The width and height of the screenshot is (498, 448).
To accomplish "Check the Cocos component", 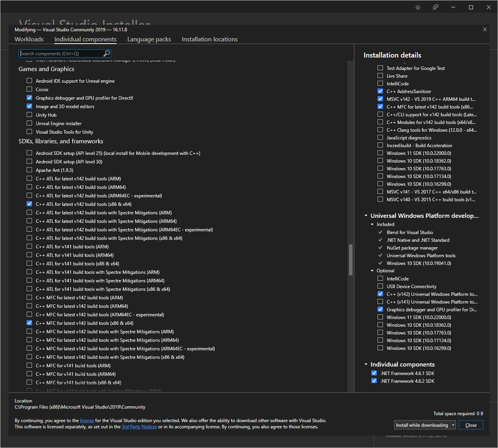I will point(29,89).
